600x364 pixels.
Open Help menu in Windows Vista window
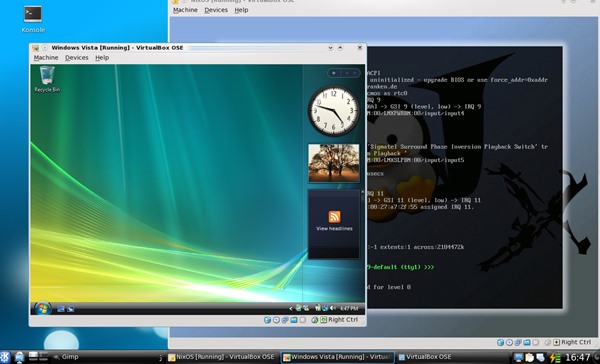(102, 57)
